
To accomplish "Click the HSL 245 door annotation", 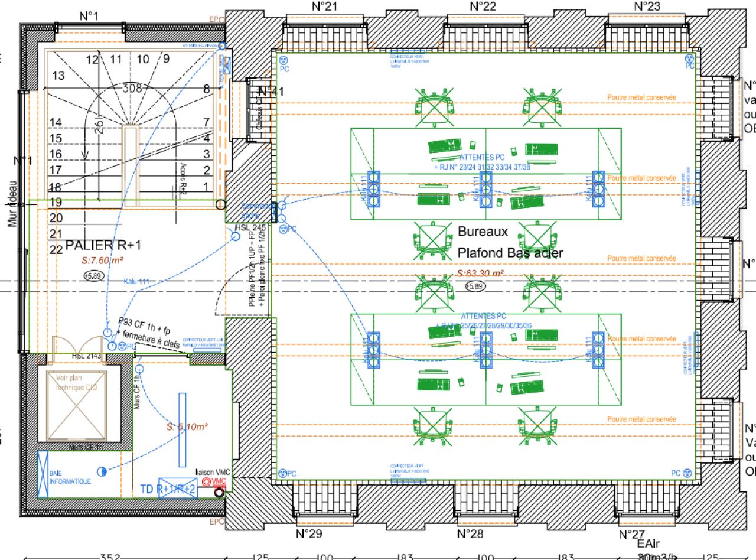I will [250, 227].
